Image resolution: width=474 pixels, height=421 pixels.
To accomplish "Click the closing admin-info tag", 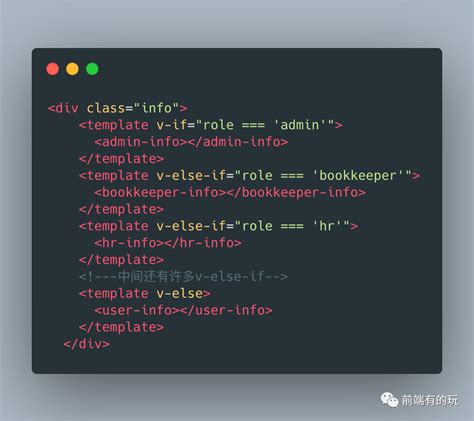I will click(x=238, y=142).
